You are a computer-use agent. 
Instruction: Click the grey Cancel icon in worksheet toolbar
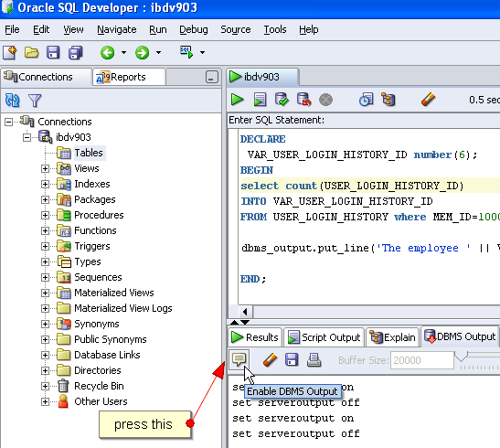325,100
